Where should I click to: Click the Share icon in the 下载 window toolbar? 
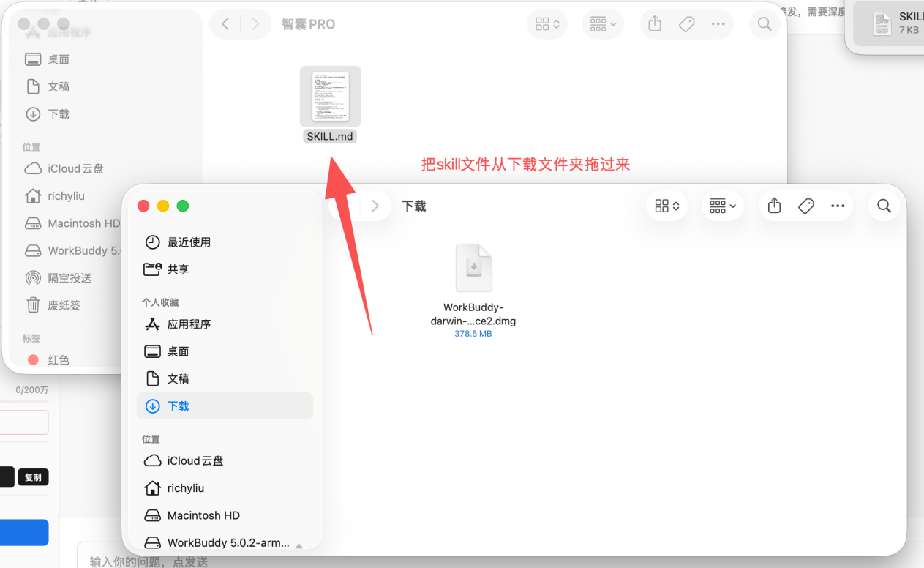pos(774,206)
